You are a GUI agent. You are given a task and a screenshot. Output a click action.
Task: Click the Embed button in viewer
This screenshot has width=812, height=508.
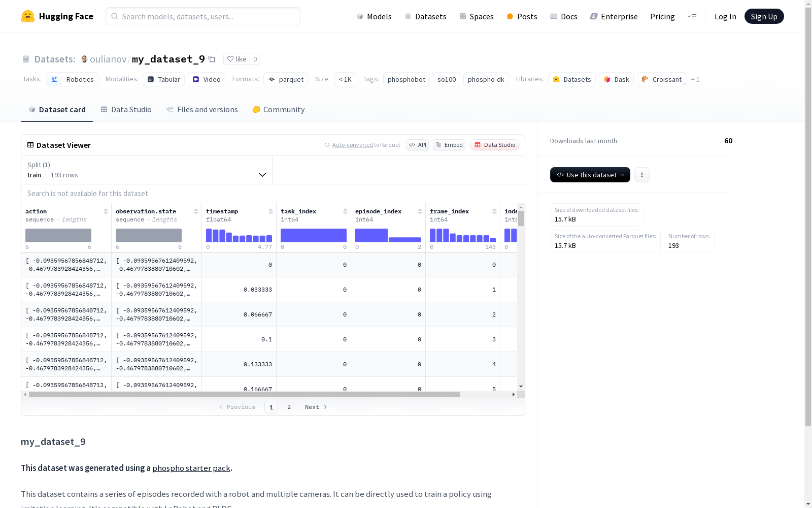[x=449, y=145]
